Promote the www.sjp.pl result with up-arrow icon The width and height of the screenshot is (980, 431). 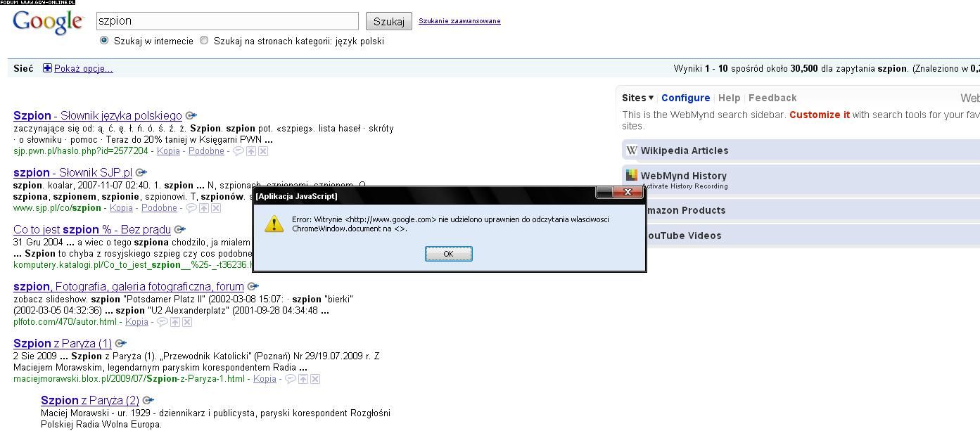(x=203, y=208)
